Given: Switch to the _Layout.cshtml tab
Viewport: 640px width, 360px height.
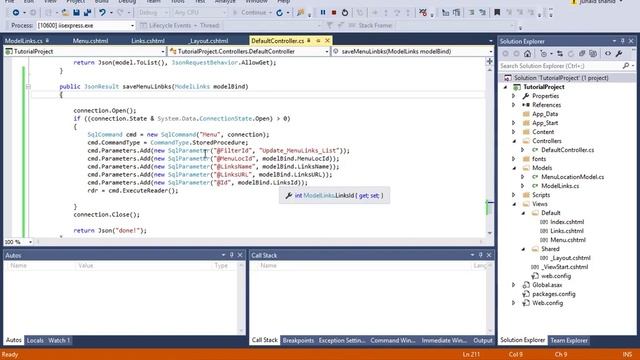Looking at the screenshot, I should click(208, 41).
